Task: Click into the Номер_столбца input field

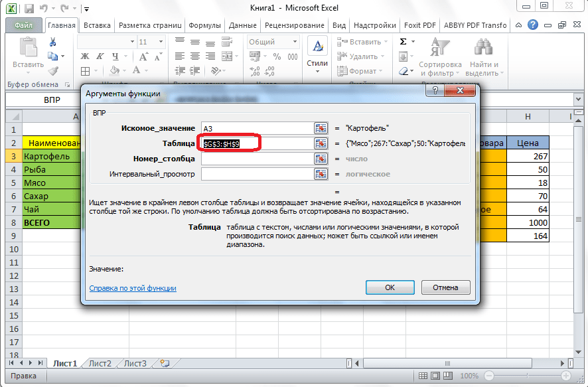Action: (x=256, y=159)
